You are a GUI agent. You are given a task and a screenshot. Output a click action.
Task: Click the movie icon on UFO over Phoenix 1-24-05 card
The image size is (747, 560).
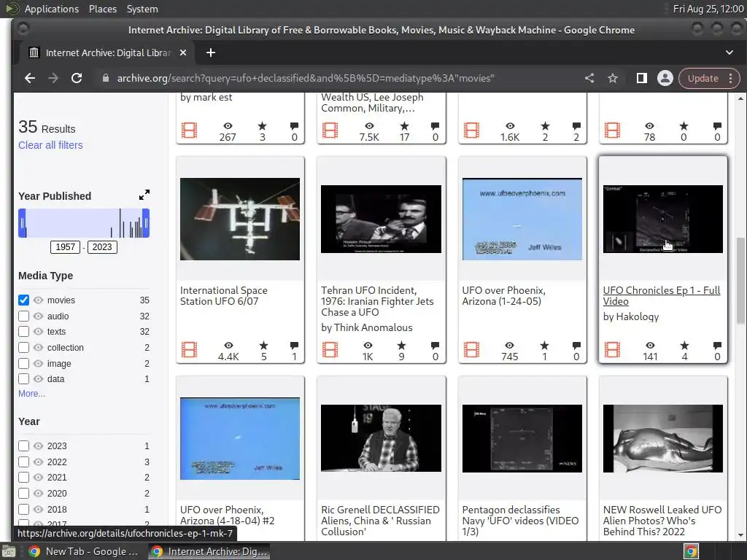coord(471,350)
